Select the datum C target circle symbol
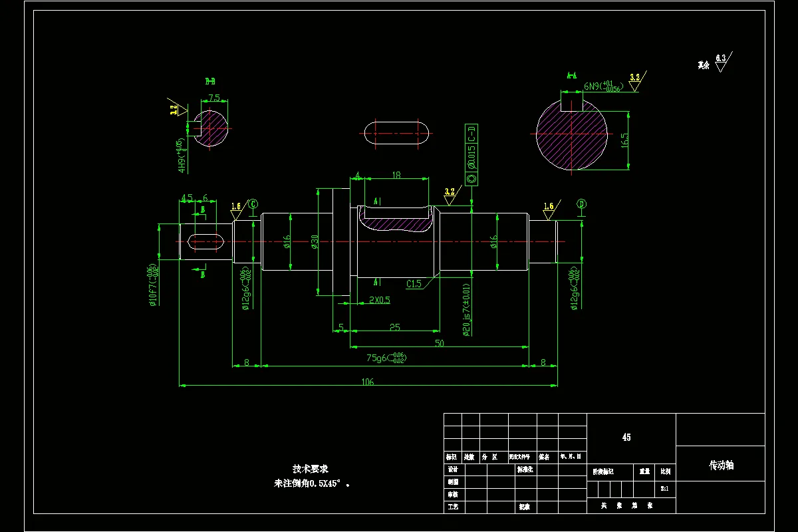Screen dimensions: 798x532 point(251,205)
